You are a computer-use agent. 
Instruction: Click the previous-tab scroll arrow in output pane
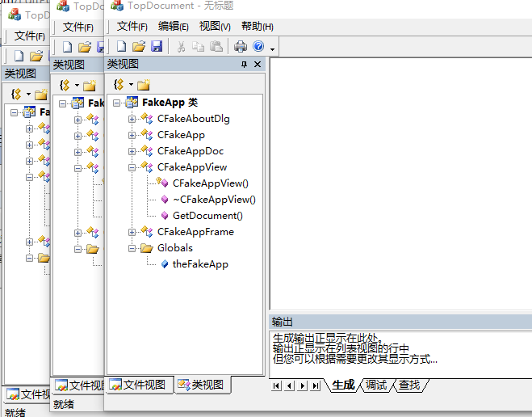point(289,385)
